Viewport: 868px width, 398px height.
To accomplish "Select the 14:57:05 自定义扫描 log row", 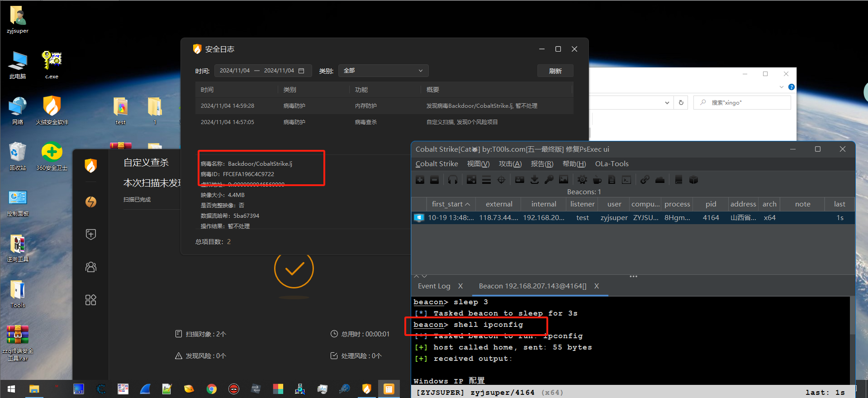I will tap(384, 122).
